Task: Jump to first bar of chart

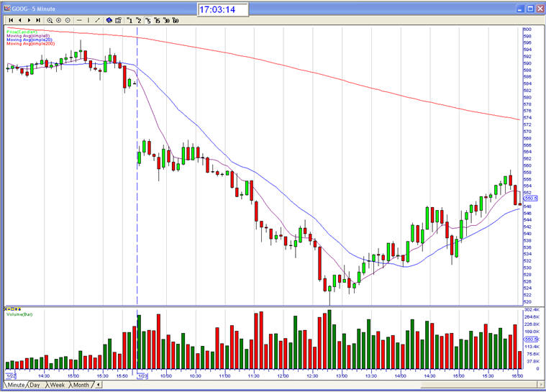Action: click(x=11, y=20)
